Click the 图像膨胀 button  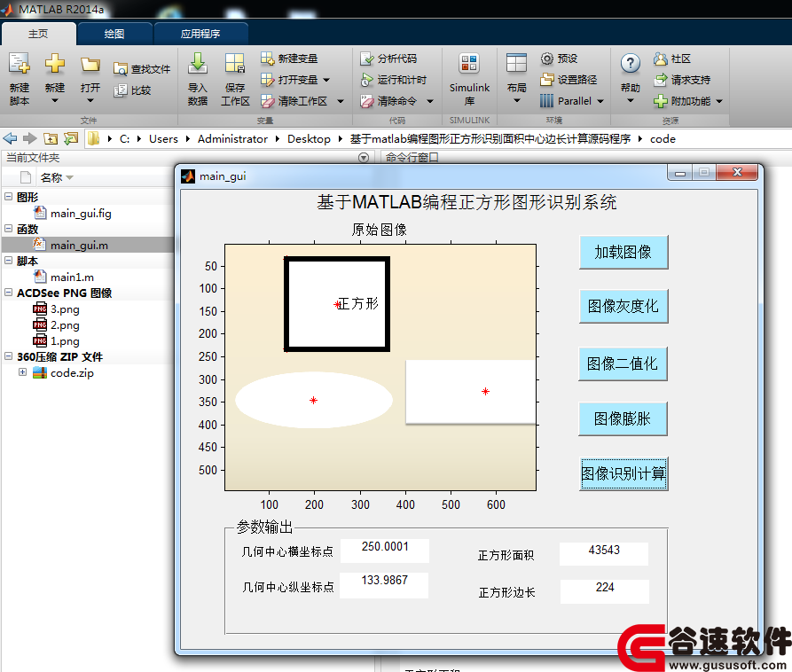point(623,418)
